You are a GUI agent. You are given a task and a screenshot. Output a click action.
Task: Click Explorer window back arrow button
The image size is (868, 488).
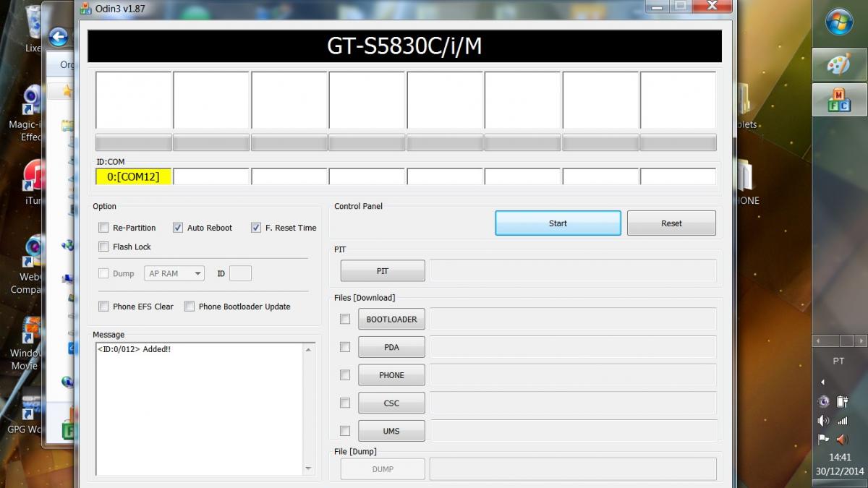(59, 37)
